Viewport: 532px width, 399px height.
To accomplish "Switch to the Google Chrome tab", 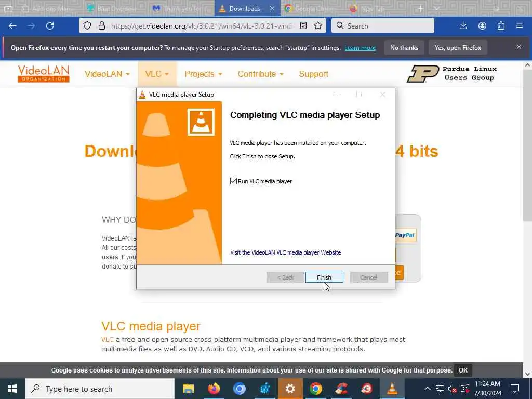I will pyautogui.click(x=312, y=8).
